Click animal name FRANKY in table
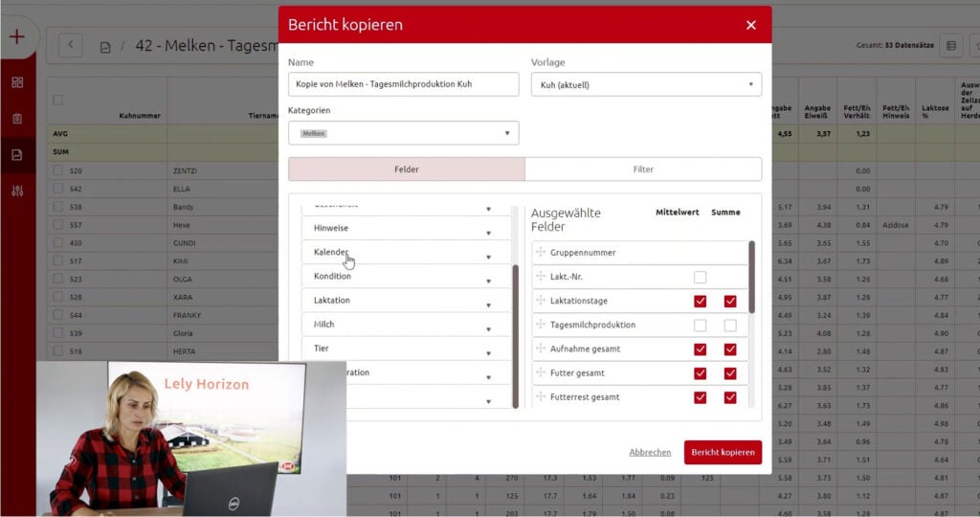Screen dimensions: 980x517 (187, 315)
